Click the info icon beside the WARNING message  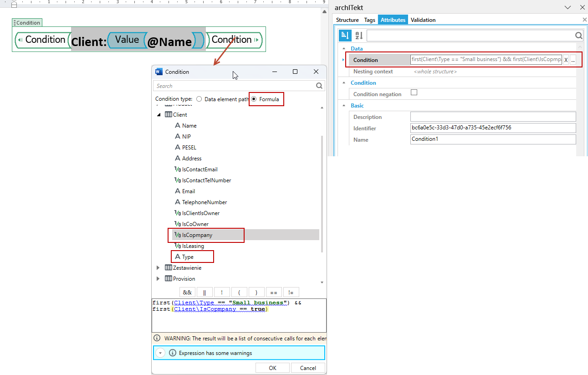(157, 339)
